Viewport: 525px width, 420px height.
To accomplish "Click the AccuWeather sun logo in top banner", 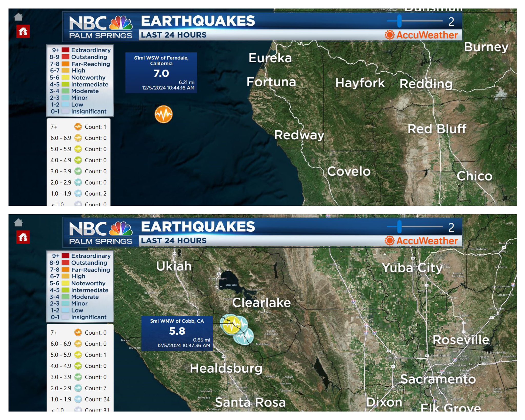I will click(389, 35).
